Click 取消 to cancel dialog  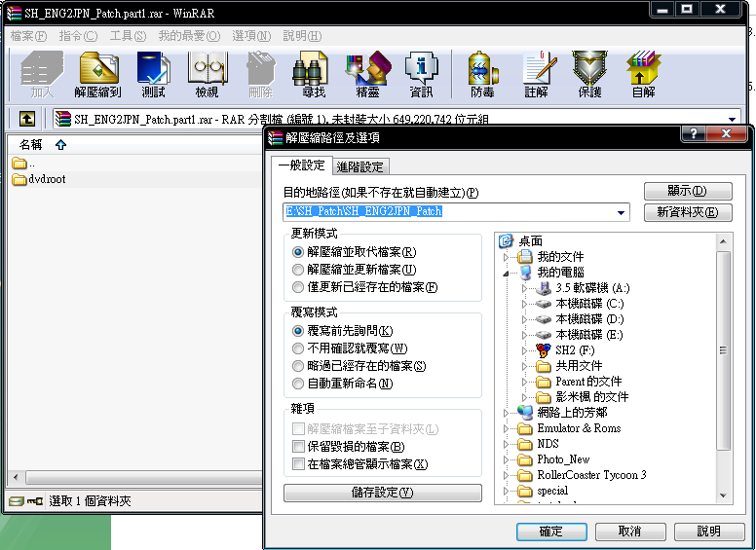630,532
